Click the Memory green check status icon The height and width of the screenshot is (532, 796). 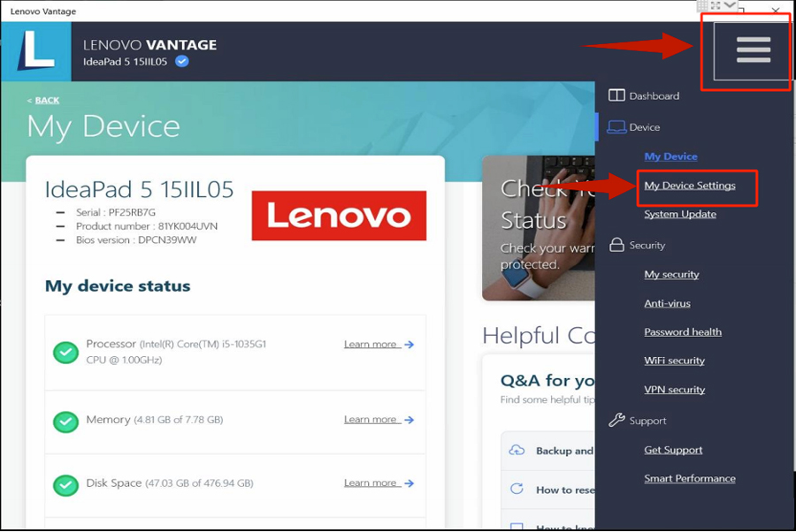click(66, 421)
